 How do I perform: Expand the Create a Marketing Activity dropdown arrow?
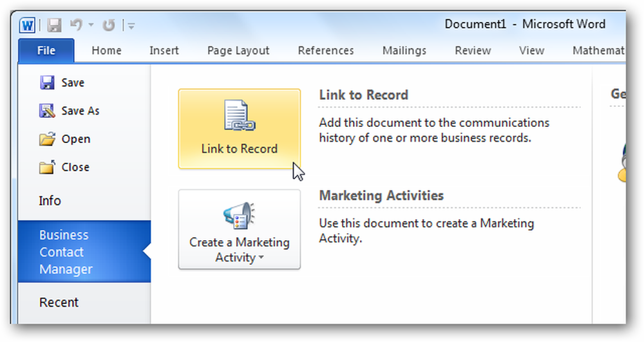coord(261,258)
